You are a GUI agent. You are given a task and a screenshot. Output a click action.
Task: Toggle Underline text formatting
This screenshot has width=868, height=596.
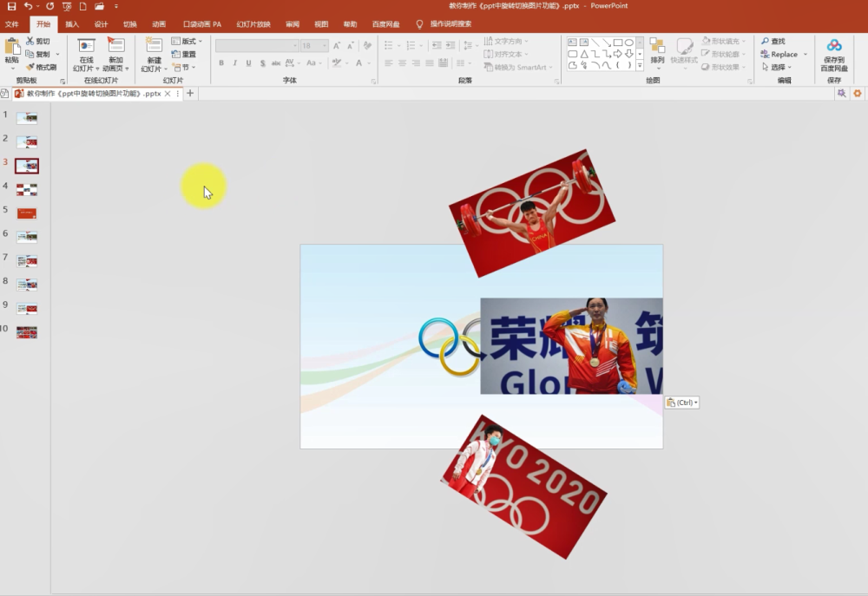248,63
